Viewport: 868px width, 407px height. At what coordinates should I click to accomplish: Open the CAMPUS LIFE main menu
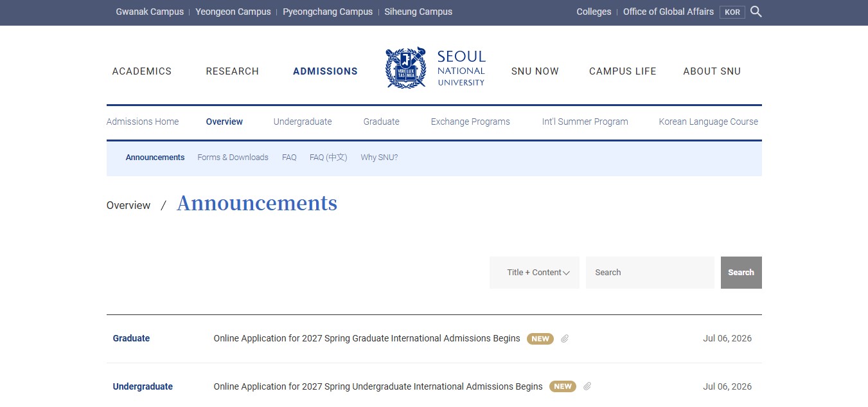623,71
